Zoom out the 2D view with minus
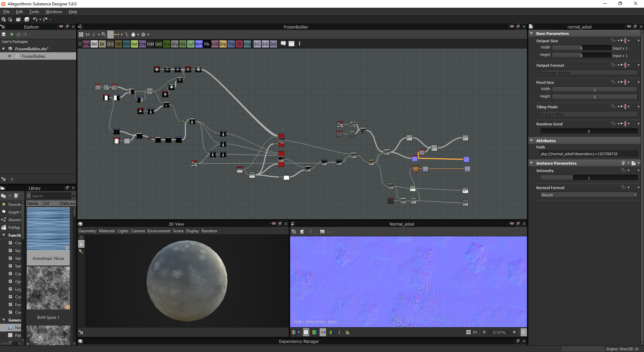644x352 pixels. point(484,332)
